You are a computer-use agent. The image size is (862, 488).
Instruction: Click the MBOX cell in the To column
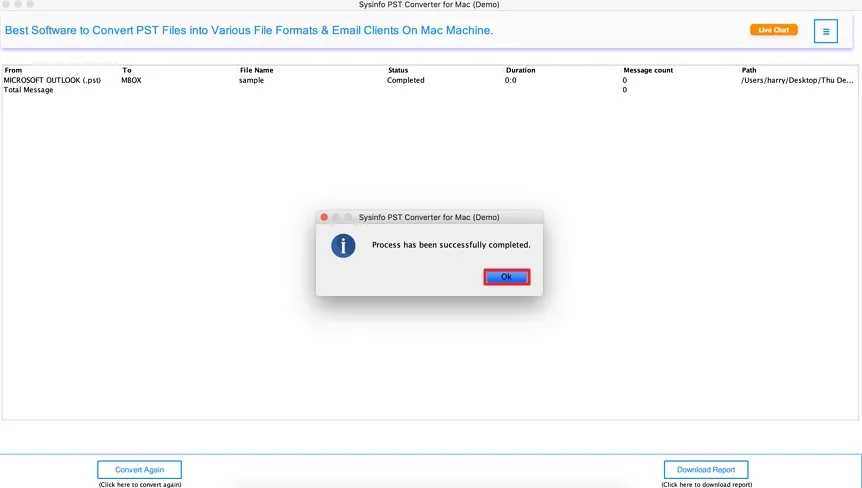coord(131,80)
